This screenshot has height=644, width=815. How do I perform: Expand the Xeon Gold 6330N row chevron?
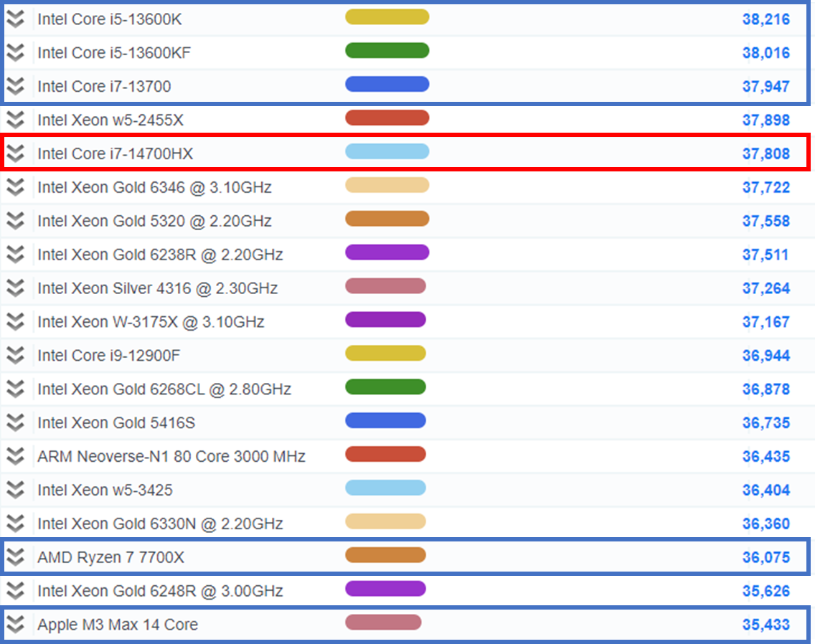point(16,524)
